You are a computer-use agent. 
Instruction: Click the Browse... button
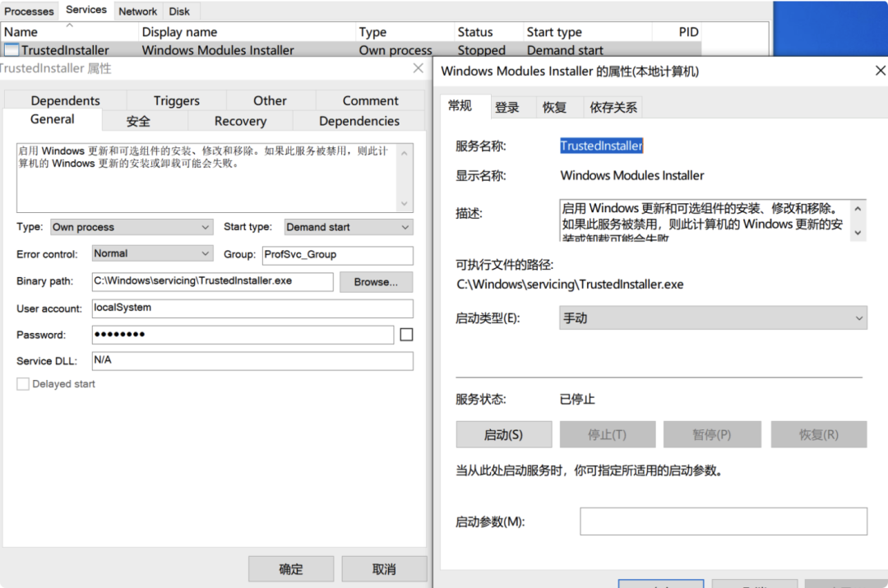pos(376,281)
